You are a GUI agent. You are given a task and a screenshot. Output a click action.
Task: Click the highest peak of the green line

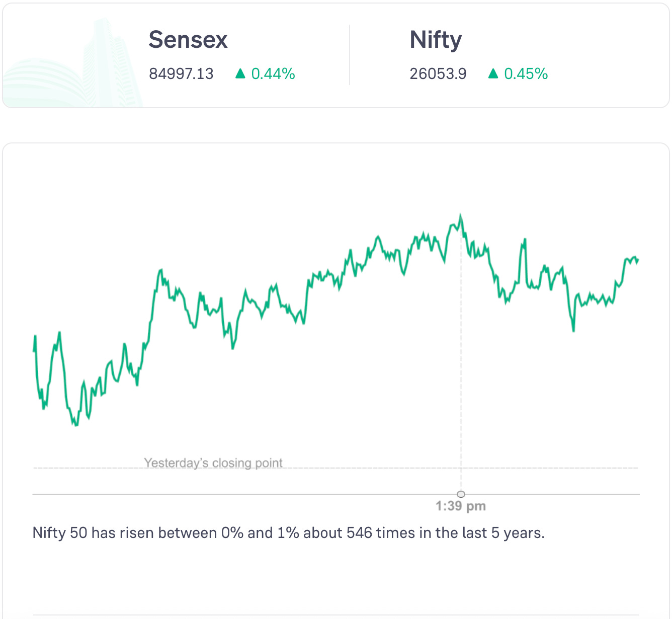click(460, 216)
